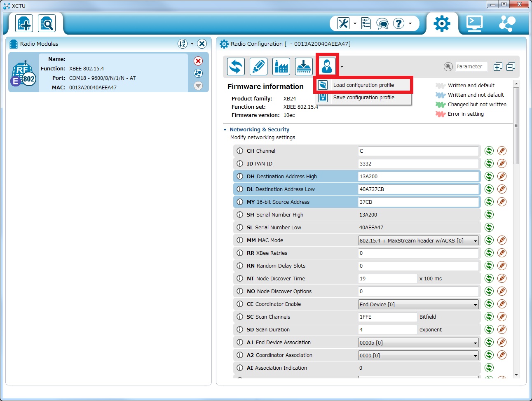Refresh the CH Channel setting
Viewport: 532px width, 401px height.
coord(489,151)
